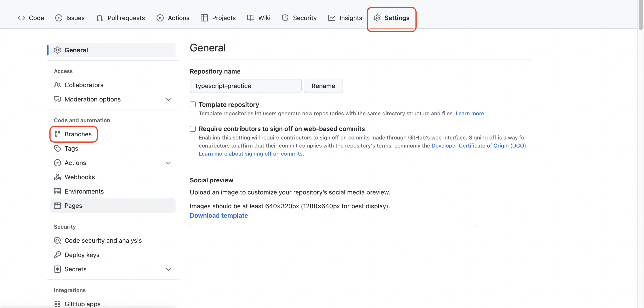The image size is (644, 308).
Task: Open Developer Certificate of Origin (DCO) link
Action: [479, 145]
